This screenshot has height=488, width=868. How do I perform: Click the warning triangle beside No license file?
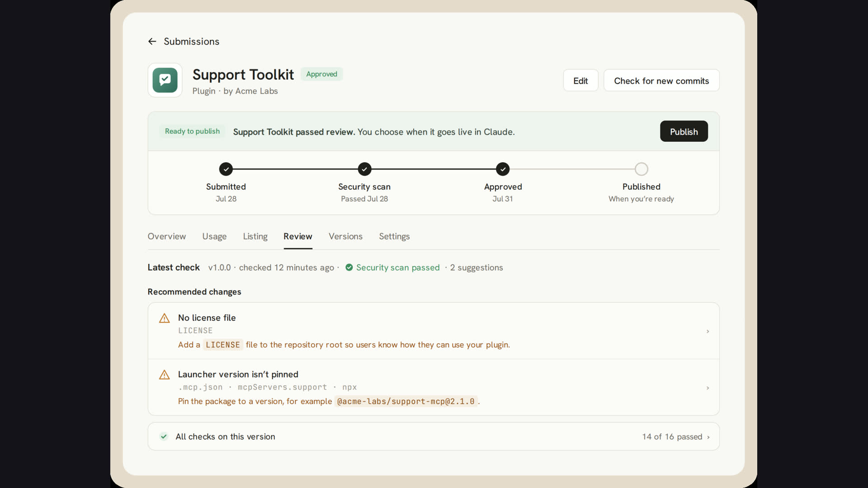click(165, 318)
